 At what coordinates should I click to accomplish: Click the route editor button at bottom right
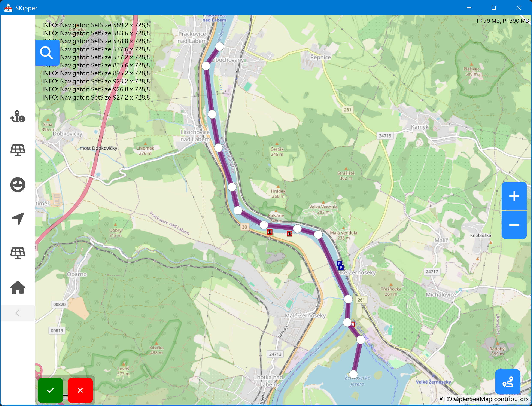pyautogui.click(x=508, y=382)
